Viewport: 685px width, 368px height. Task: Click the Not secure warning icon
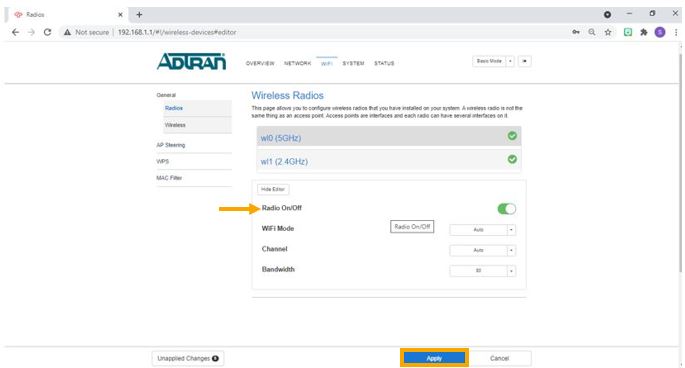click(67, 32)
